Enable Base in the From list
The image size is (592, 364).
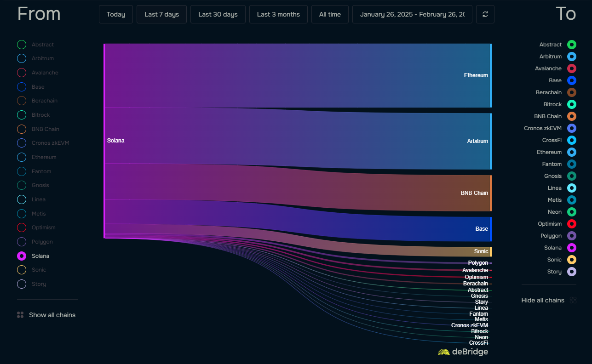coord(22,87)
